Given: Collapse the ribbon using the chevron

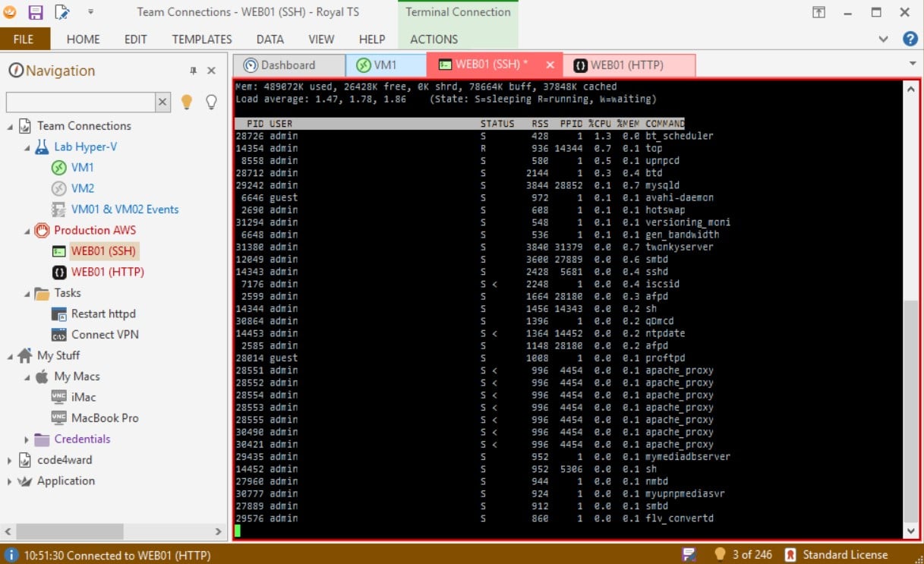Looking at the screenshot, I should 883,39.
